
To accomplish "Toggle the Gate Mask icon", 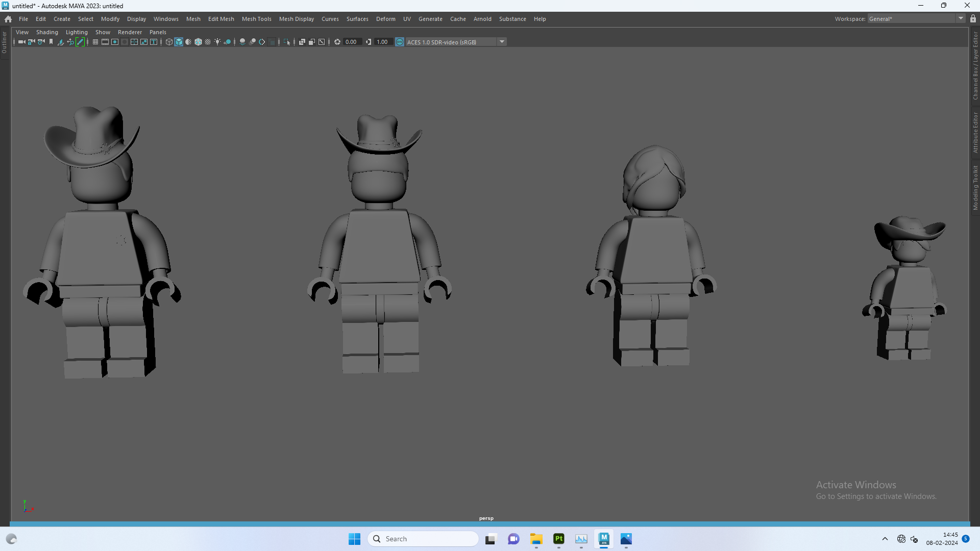I will tap(125, 42).
